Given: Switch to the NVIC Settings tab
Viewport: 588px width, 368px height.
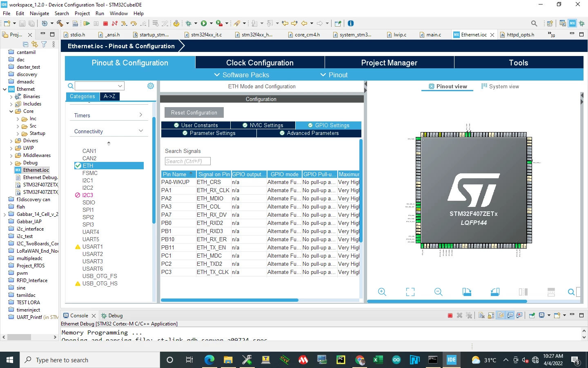Looking at the screenshot, I should point(263,126).
